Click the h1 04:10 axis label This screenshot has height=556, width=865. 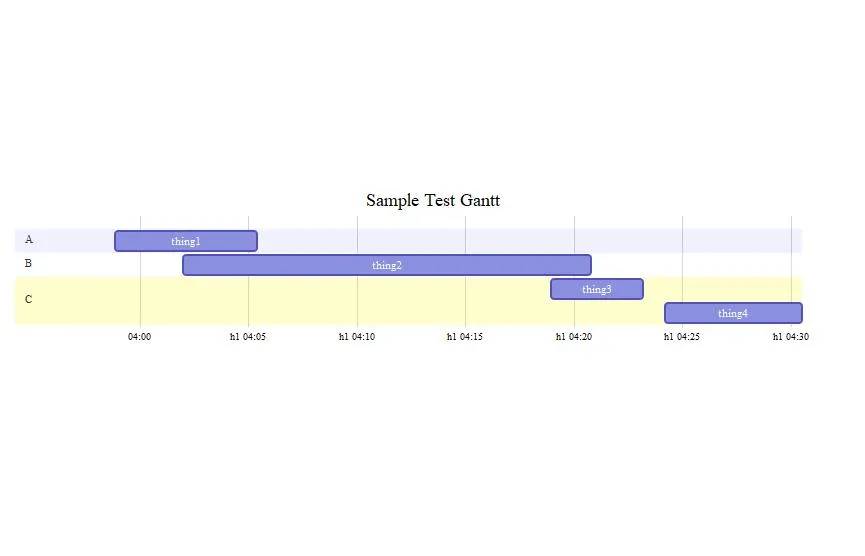coord(356,337)
